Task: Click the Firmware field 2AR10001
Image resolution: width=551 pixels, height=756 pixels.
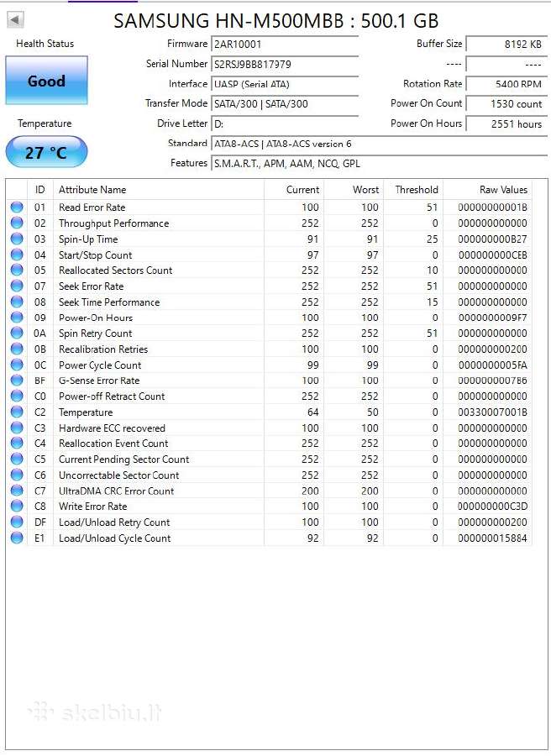Action: point(285,44)
